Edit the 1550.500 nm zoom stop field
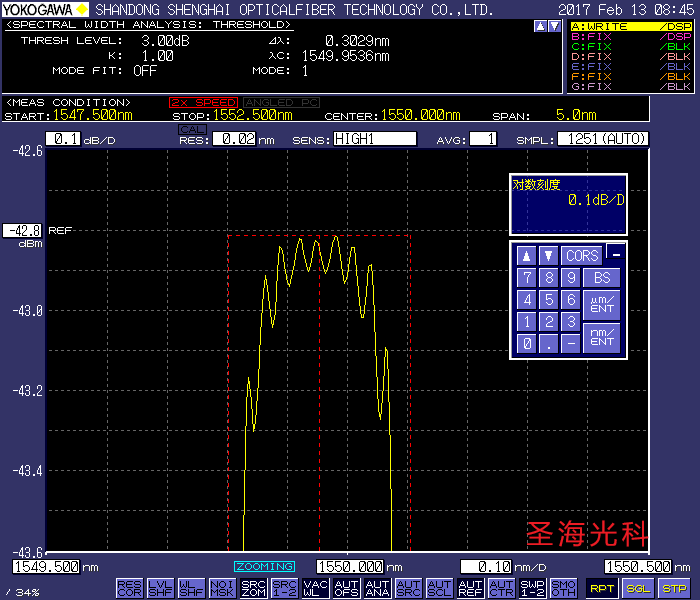Screen dimensions: 700x600 pos(638,567)
